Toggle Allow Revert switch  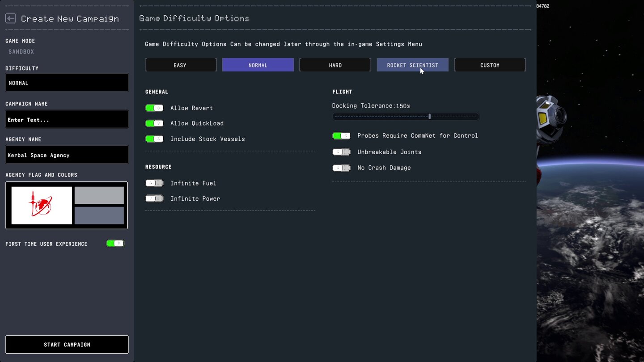(154, 108)
